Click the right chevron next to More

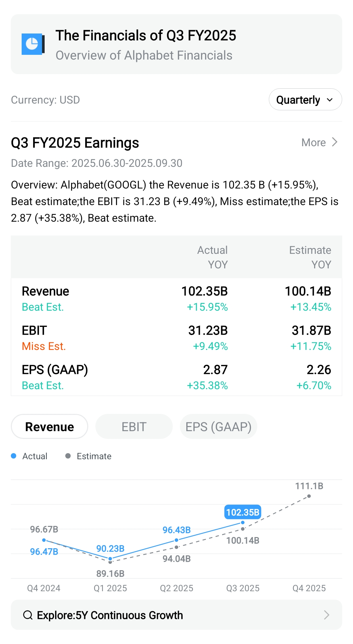point(335,142)
